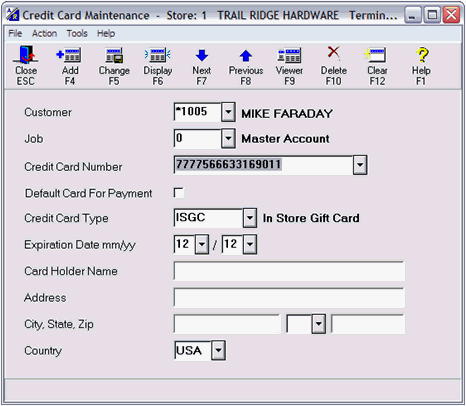The height and width of the screenshot is (406, 466).
Task: Expand the Credit Card Number dropdown
Action: coord(360,165)
